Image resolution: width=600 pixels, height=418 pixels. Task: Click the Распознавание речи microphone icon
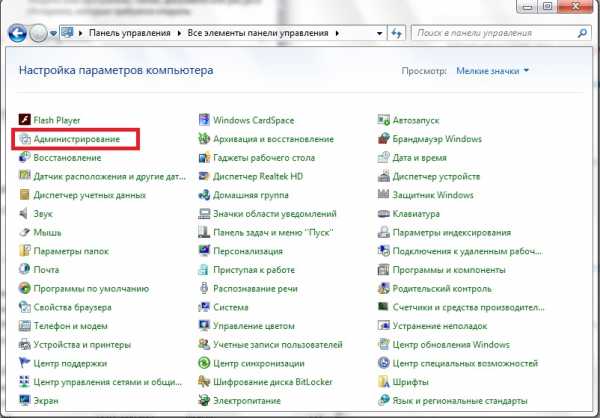coord(204,288)
